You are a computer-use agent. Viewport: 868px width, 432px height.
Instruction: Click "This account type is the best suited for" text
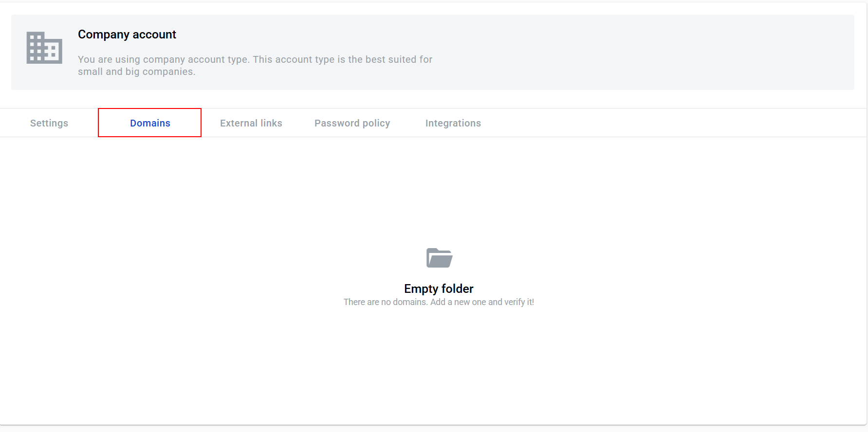click(342, 59)
